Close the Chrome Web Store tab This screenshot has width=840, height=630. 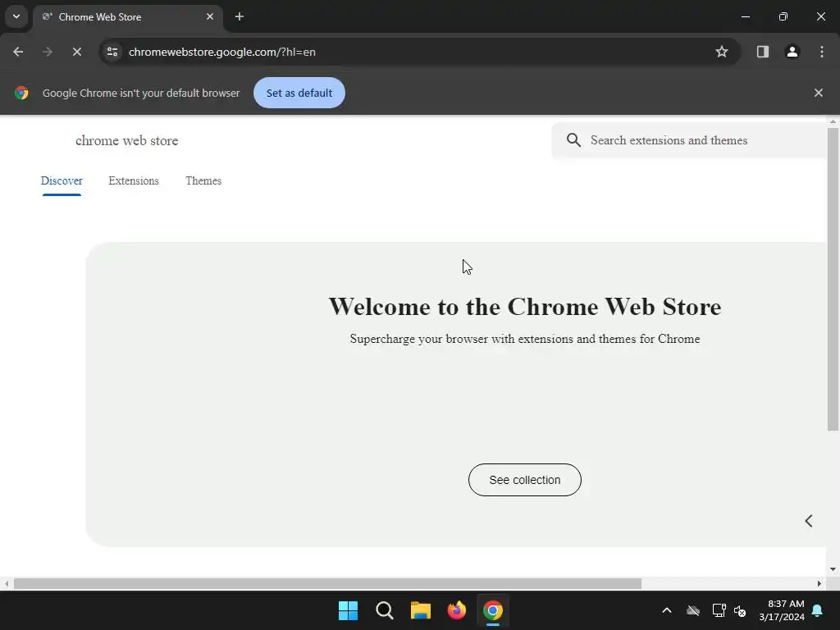coord(210,16)
